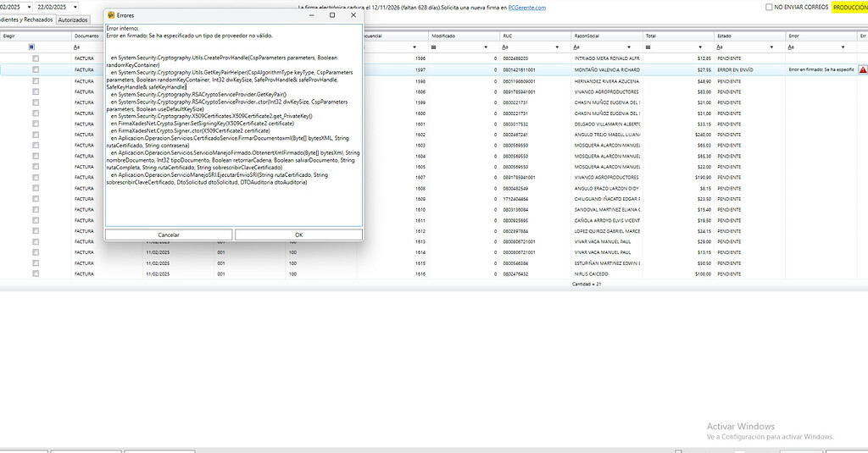
Task: Click the Elegir select-all checkbox in filter row
Action: [x=31, y=47]
